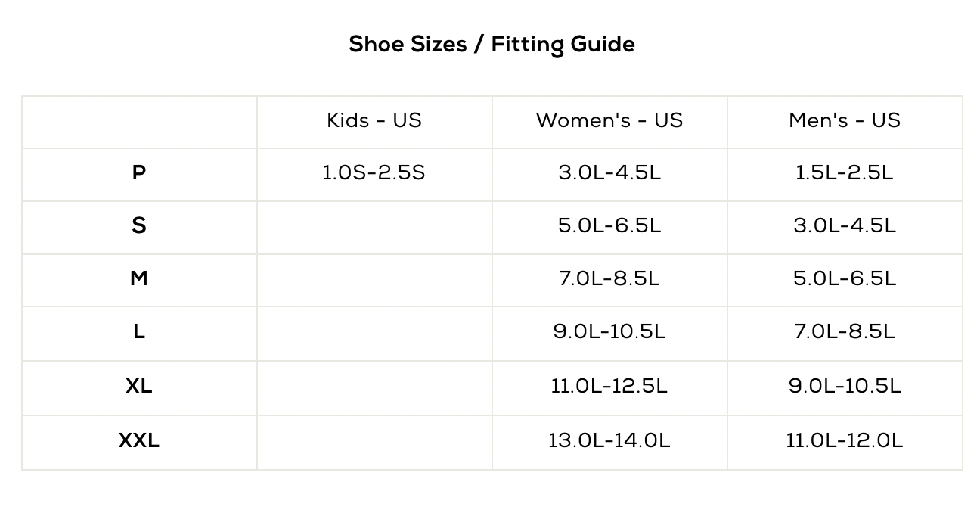Select Men's 11.0L-12.0L cell

coord(845,441)
